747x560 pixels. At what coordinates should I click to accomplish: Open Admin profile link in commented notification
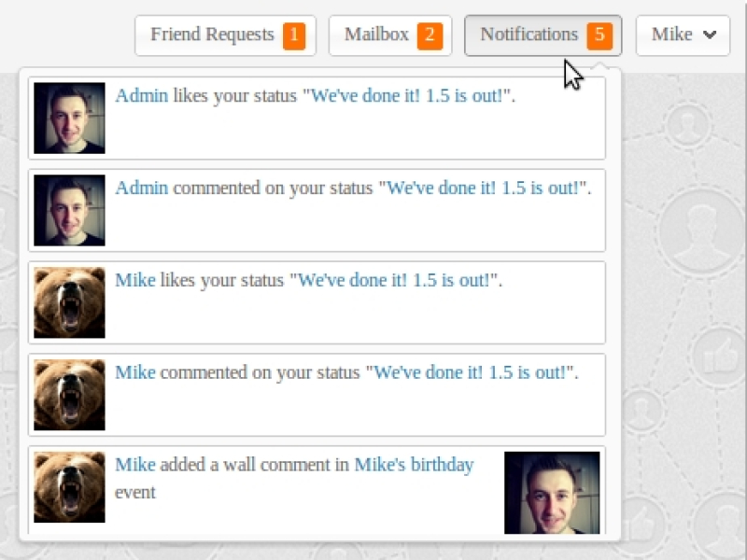(x=142, y=188)
